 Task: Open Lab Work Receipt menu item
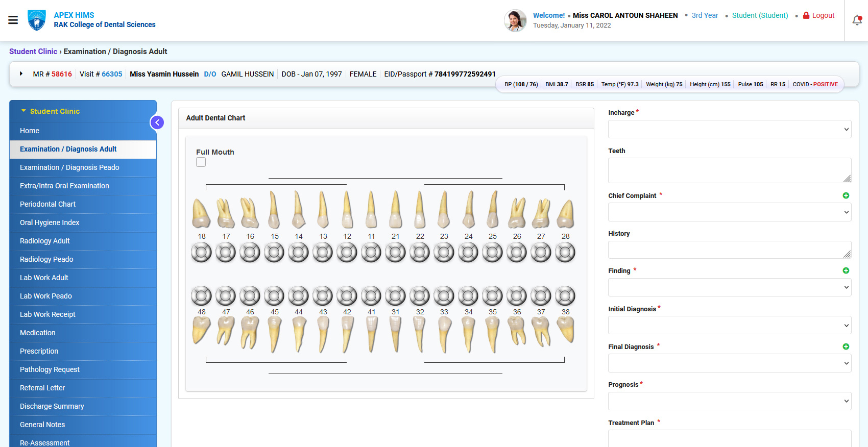click(x=83, y=314)
